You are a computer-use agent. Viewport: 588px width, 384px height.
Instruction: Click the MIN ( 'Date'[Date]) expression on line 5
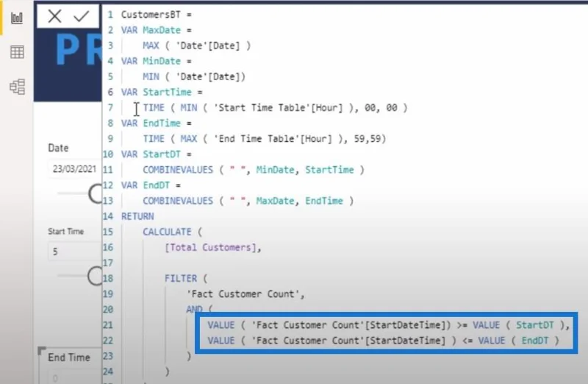click(194, 77)
